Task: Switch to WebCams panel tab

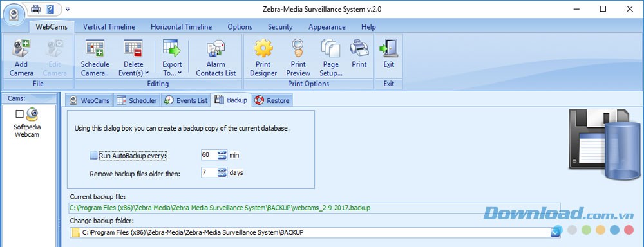Action: click(89, 100)
